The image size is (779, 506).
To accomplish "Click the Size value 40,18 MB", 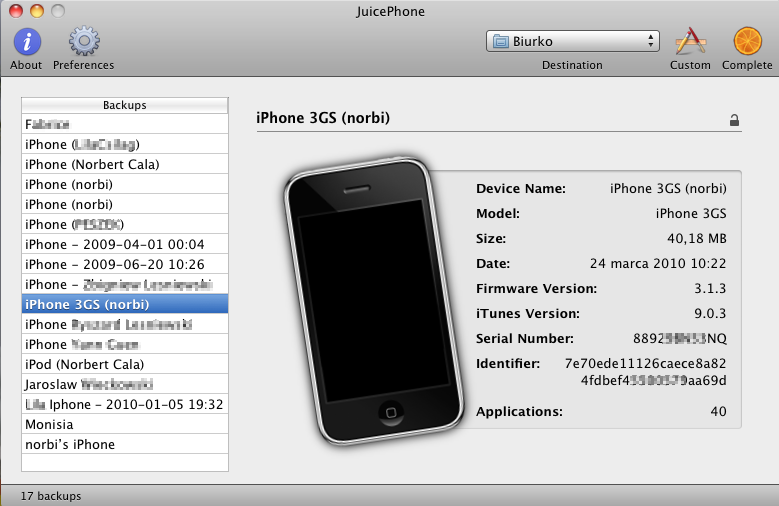I will (x=697, y=239).
